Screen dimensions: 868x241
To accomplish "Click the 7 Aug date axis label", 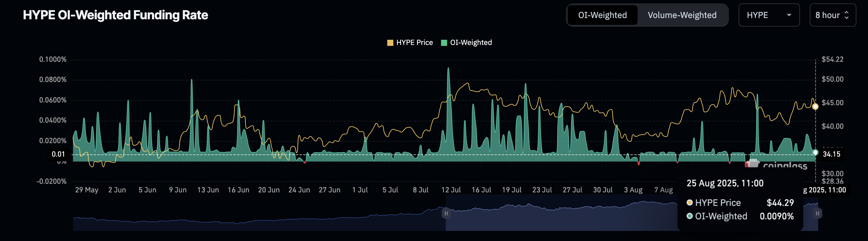I will (663, 190).
